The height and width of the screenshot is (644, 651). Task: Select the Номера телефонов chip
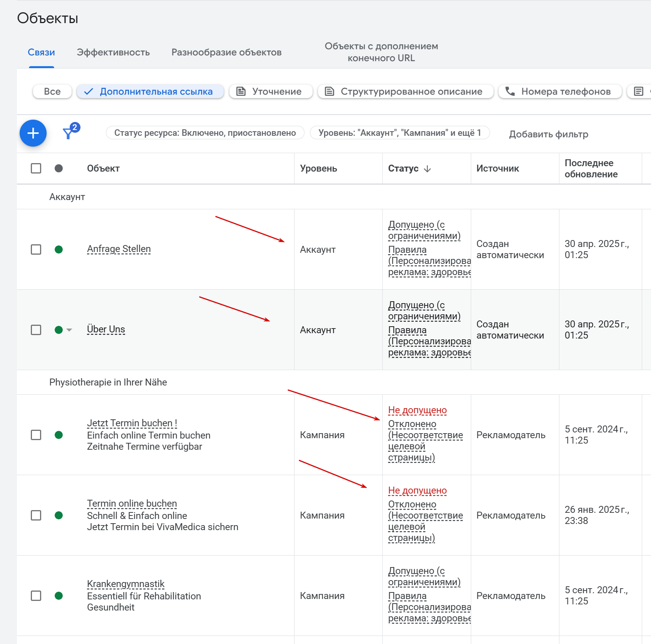point(560,92)
